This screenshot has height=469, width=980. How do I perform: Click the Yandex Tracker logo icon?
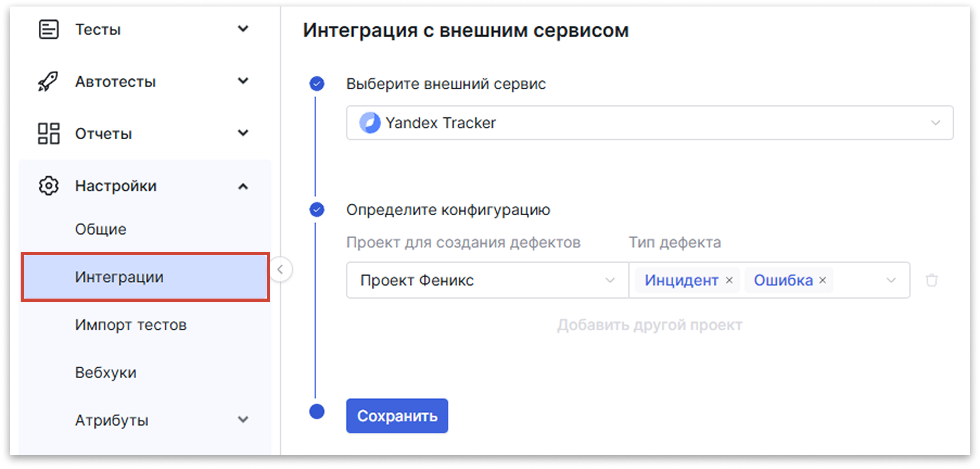click(369, 123)
